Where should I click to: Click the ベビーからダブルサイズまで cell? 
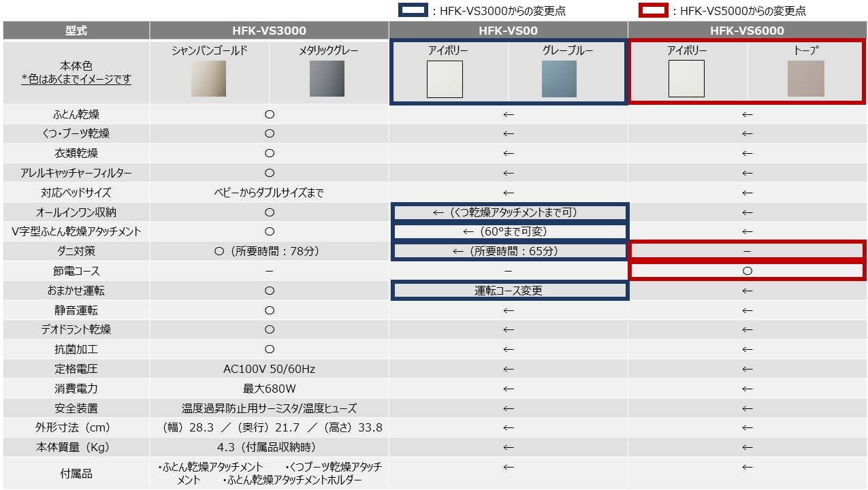pyautogui.click(x=269, y=193)
